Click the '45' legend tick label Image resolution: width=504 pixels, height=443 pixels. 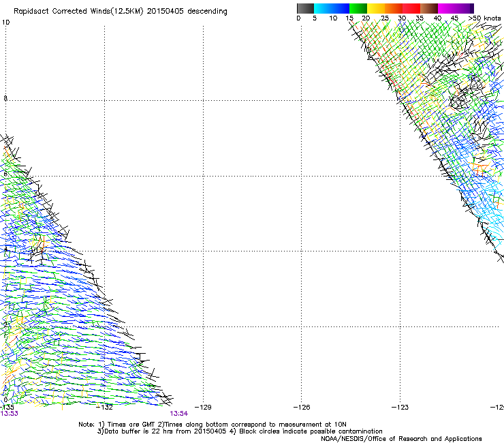(x=454, y=18)
